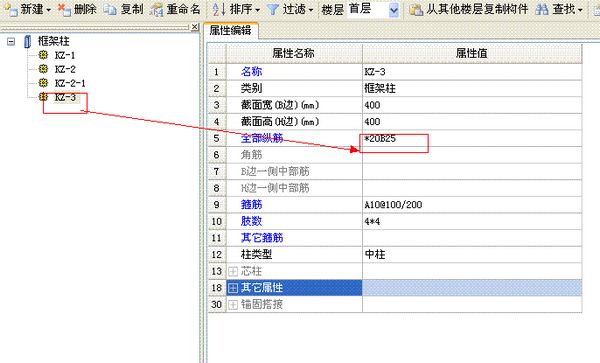Click the 箍筋 property label
Screen dimensions: 600x363
pos(251,205)
